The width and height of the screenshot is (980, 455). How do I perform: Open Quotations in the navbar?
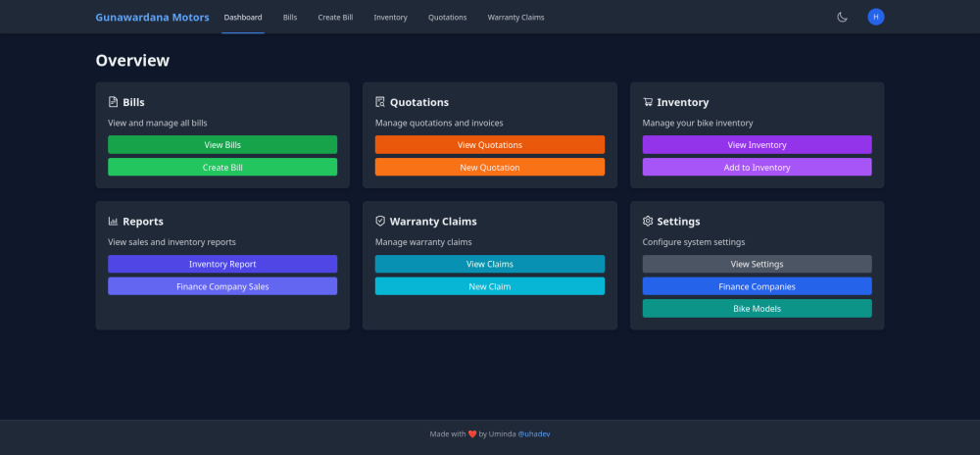point(448,17)
